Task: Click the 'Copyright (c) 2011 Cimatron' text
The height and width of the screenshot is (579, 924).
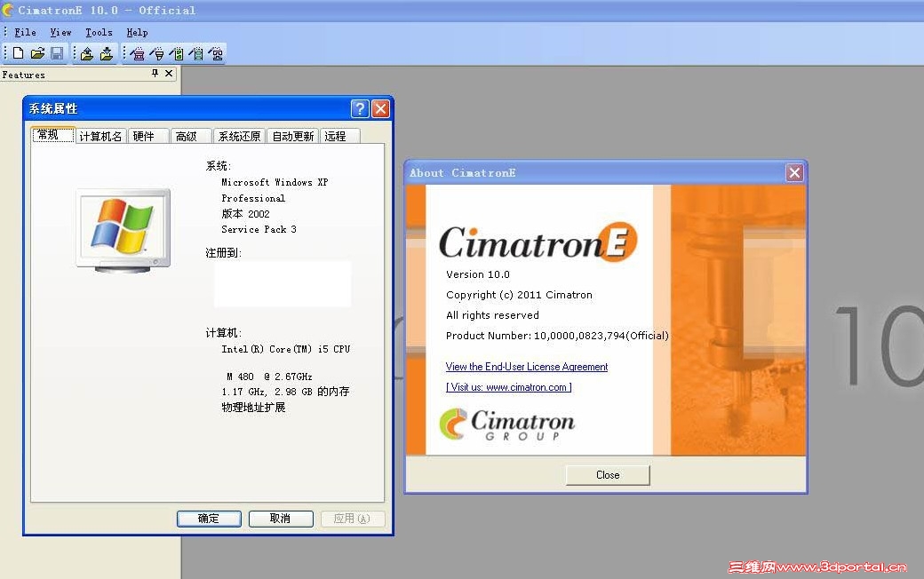Action: 519,295
